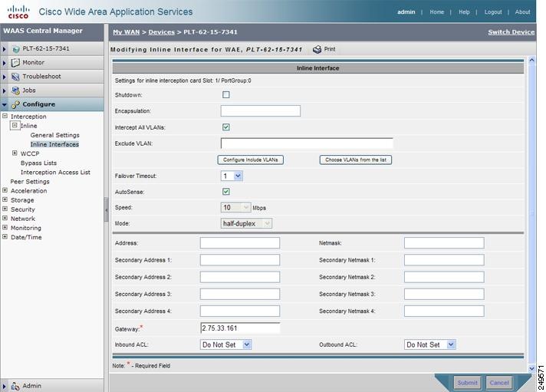Viewport: 546px width, 392px height.
Task: Click the Troubleshoot icon
Action: coord(15,77)
